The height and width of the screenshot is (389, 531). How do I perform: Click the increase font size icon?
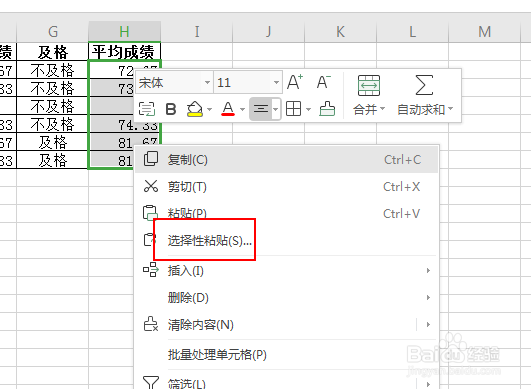click(x=295, y=82)
